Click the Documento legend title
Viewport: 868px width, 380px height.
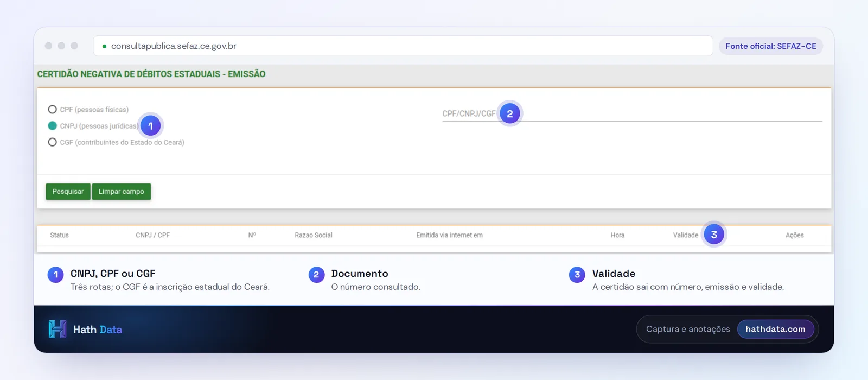(x=360, y=274)
